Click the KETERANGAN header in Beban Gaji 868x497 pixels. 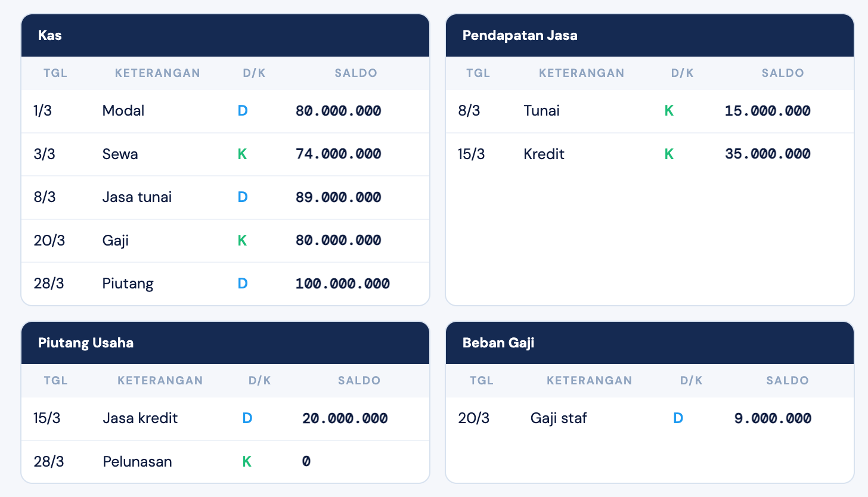pyautogui.click(x=590, y=381)
